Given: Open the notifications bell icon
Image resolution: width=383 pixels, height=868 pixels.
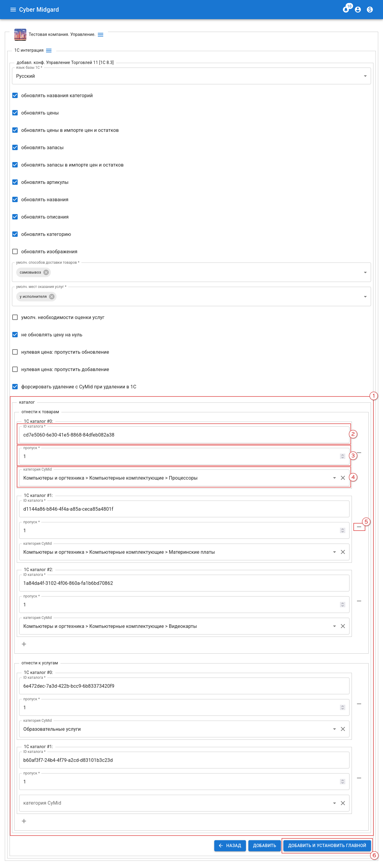Looking at the screenshot, I should pos(346,10).
